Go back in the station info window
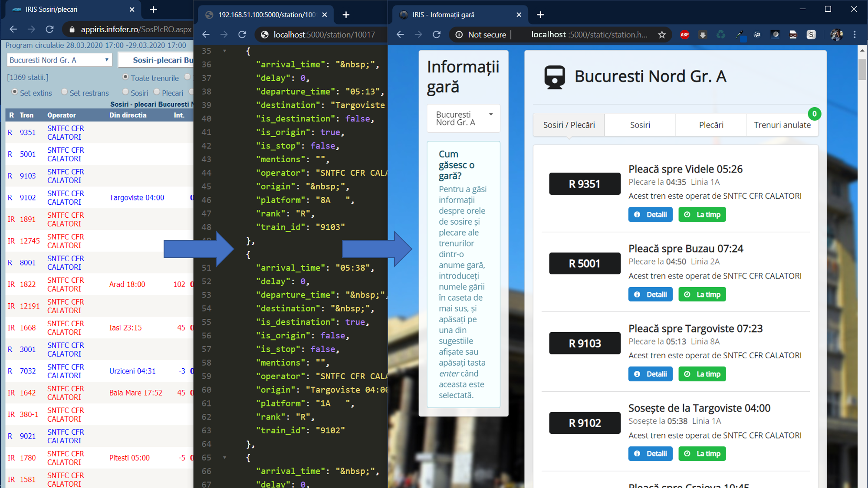The height and width of the screenshot is (488, 868). tap(400, 35)
